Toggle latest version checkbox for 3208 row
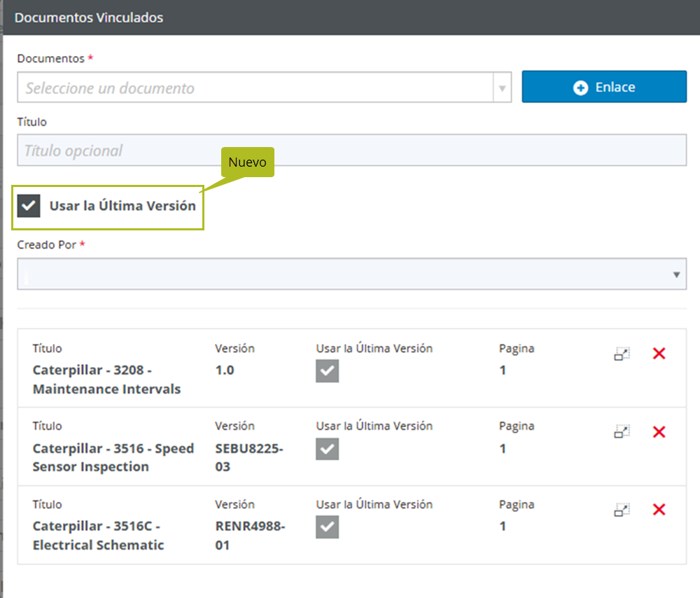 [x=327, y=371]
